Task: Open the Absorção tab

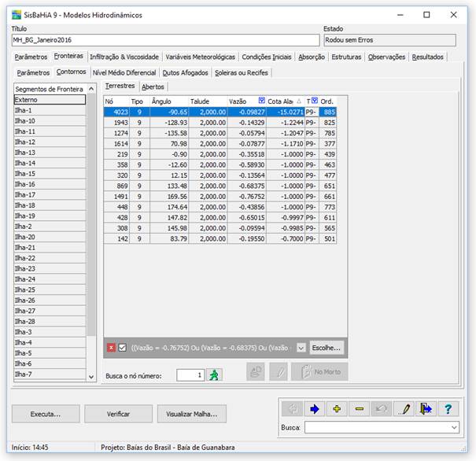Action: pos(312,57)
